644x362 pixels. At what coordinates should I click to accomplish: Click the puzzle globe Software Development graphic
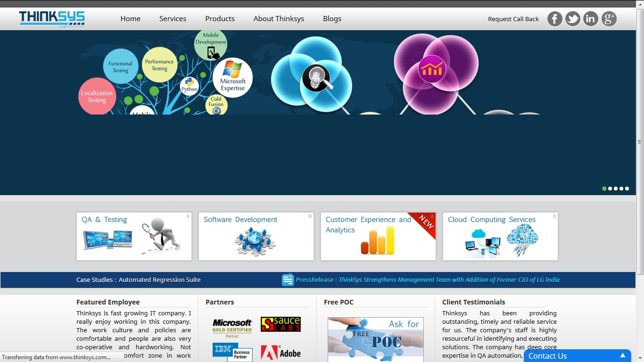click(x=255, y=241)
